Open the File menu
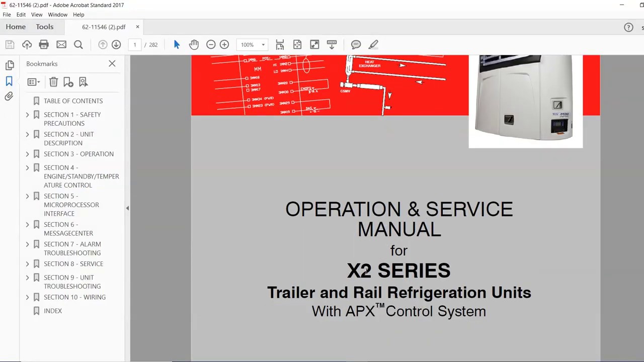The height and width of the screenshot is (362, 644). coord(7,15)
